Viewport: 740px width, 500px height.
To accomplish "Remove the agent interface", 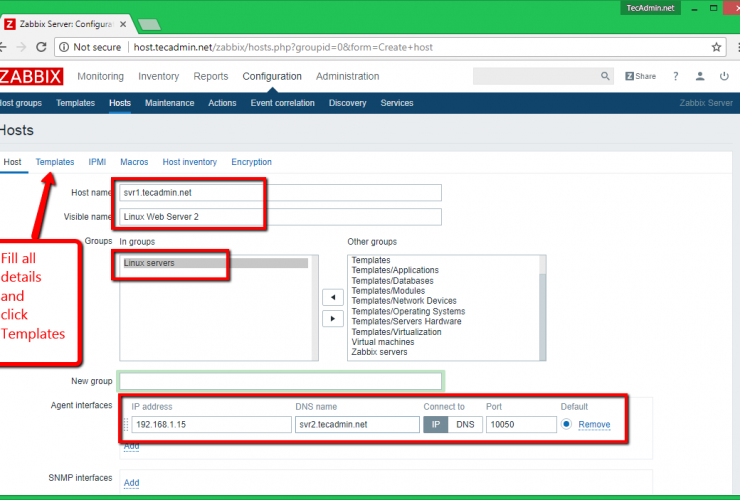I will click(594, 424).
